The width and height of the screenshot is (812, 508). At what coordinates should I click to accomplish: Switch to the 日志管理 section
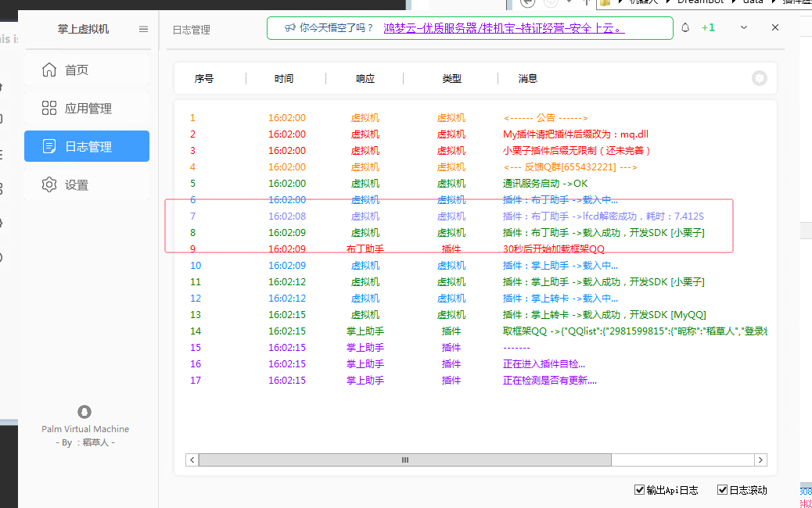86,146
